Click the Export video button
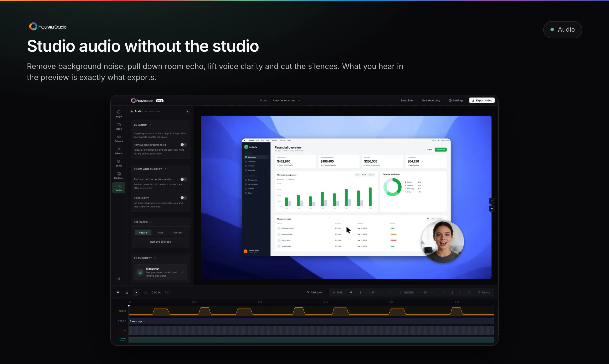Screen dimensions: 609x364 tap(482, 100)
